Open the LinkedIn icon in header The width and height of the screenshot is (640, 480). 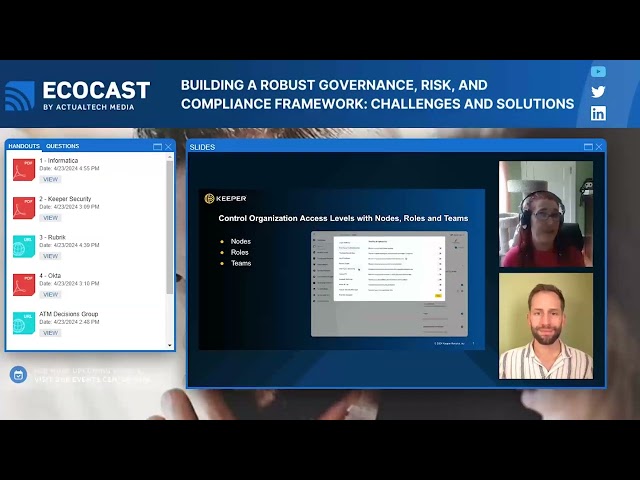point(598,113)
